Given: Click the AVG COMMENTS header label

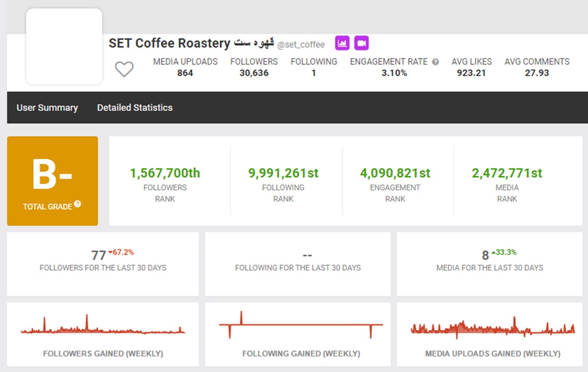Looking at the screenshot, I should click(x=537, y=62).
